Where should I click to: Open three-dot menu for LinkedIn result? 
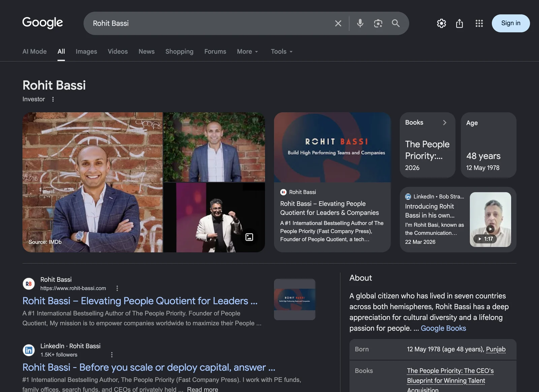(x=112, y=355)
